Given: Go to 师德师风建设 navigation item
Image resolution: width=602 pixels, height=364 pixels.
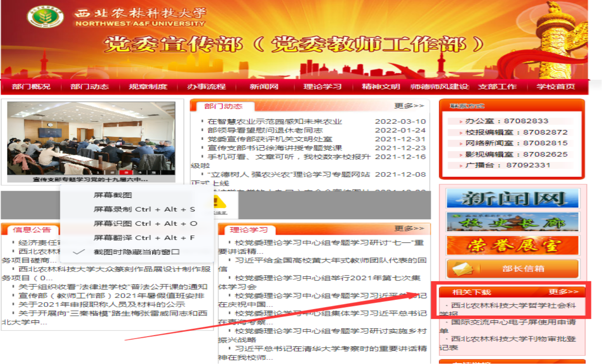Looking at the screenshot, I should pyautogui.click(x=439, y=87).
